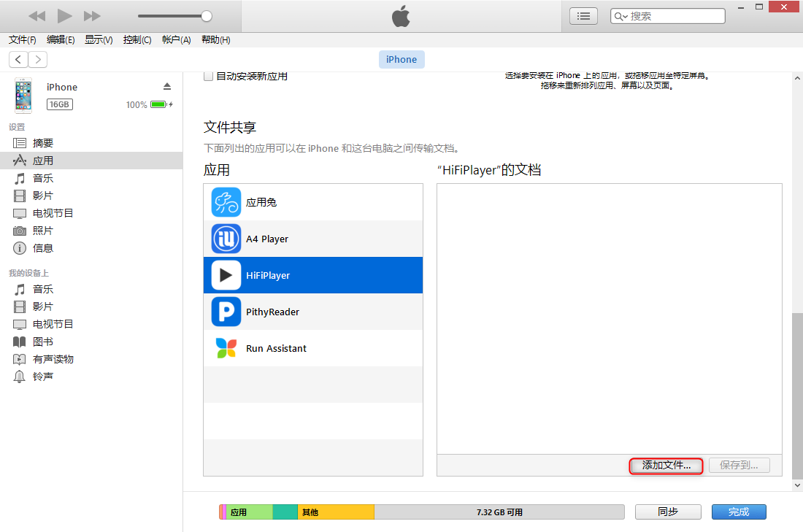The width and height of the screenshot is (803, 532).
Task: Click the fast forward next button
Action: tap(92, 16)
